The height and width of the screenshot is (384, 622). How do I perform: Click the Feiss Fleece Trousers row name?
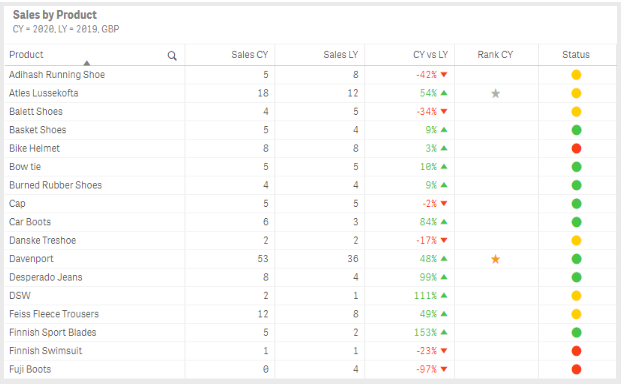[x=54, y=314]
